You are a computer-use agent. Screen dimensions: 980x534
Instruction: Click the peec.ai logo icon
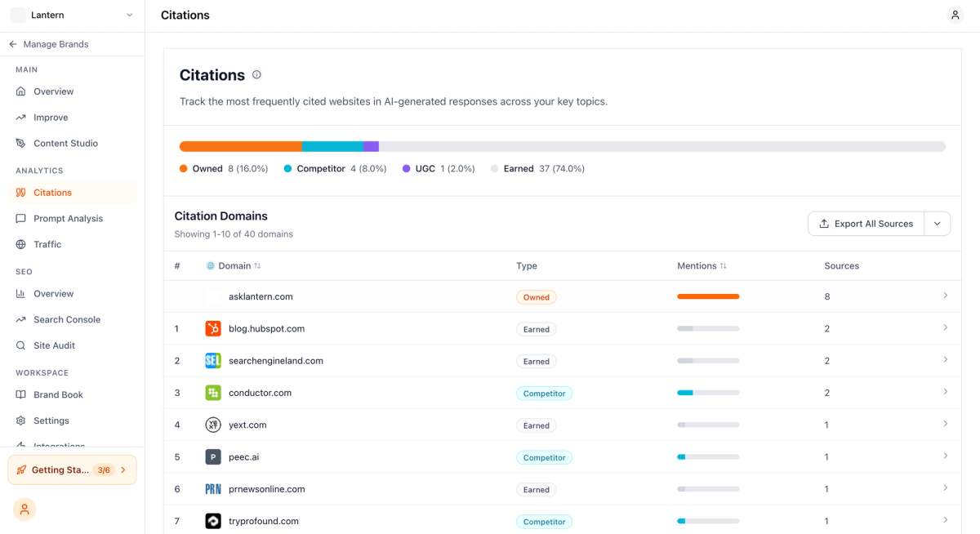(213, 457)
